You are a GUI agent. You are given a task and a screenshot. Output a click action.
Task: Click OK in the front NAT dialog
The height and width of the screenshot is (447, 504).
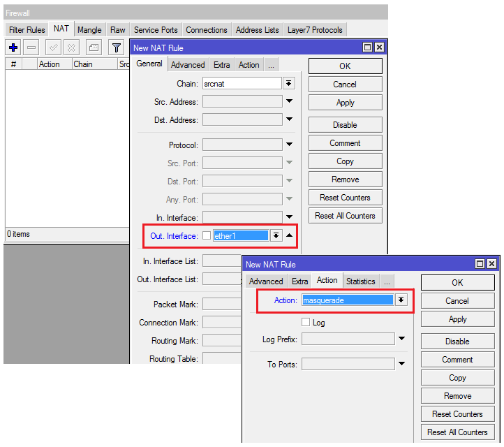pos(457,283)
